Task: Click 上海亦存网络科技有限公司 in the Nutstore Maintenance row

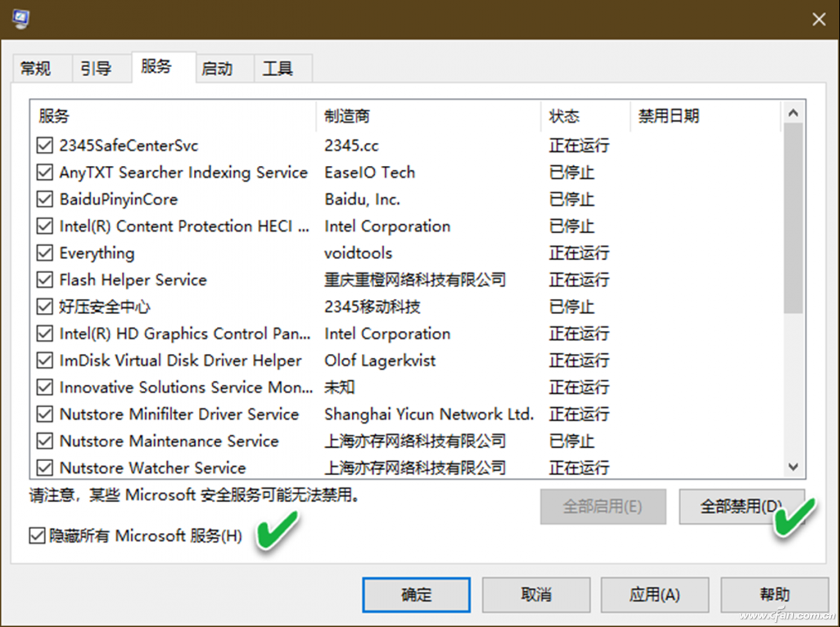Action: (x=415, y=441)
